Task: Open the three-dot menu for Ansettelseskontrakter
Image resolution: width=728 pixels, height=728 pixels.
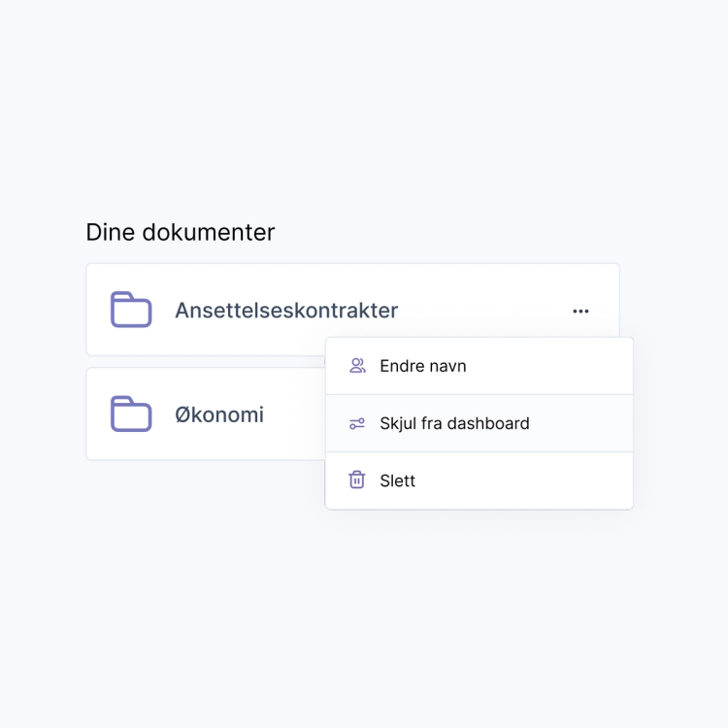Action: click(580, 312)
